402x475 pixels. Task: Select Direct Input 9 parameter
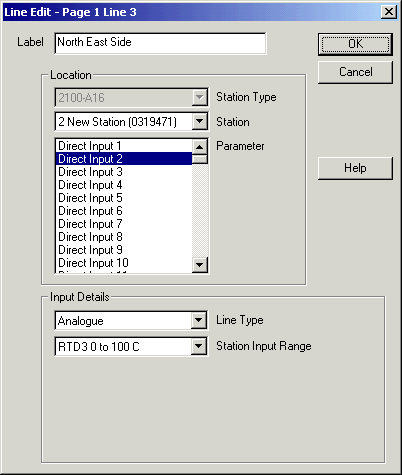coord(124,250)
